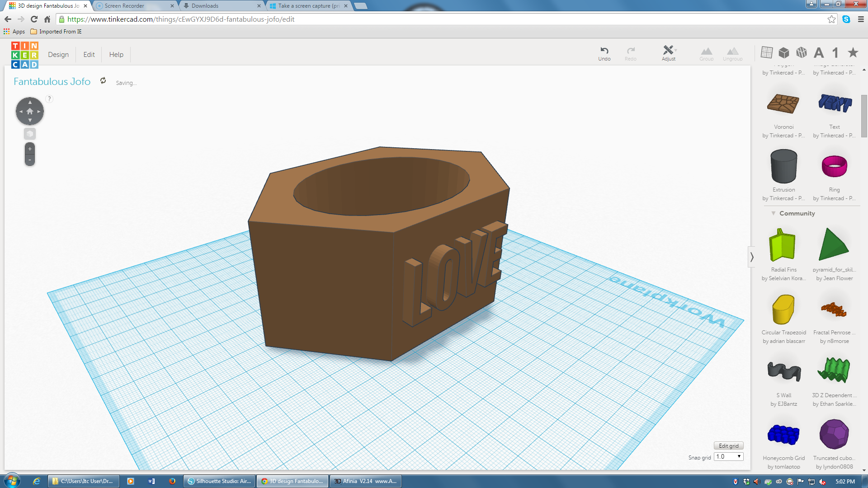Orbit view left with the left arrow
The width and height of the screenshot is (868, 488).
coord(21,111)
